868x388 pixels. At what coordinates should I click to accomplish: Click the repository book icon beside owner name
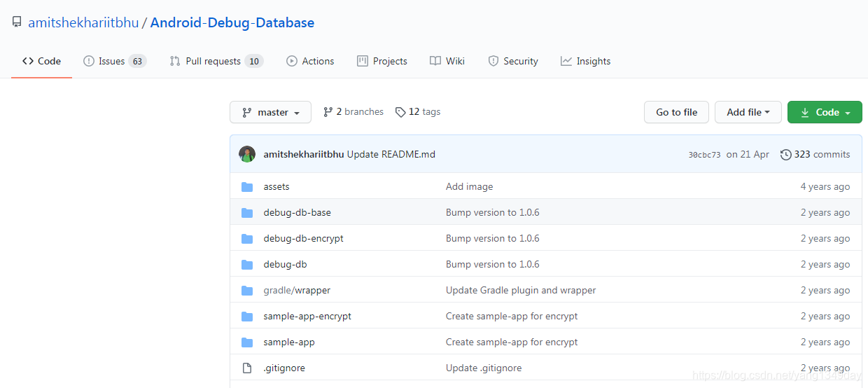[x=17, y=22]
